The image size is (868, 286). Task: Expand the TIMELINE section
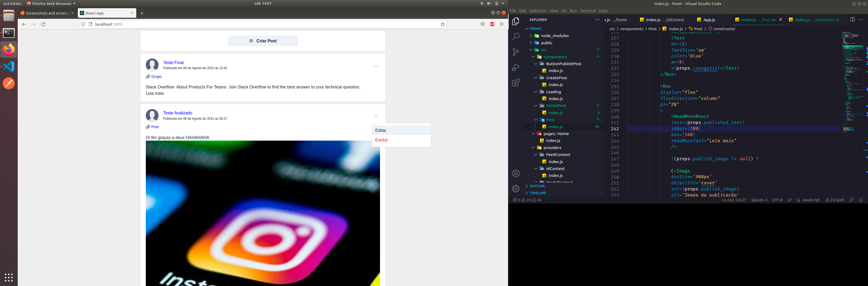[x=537, y=193]
